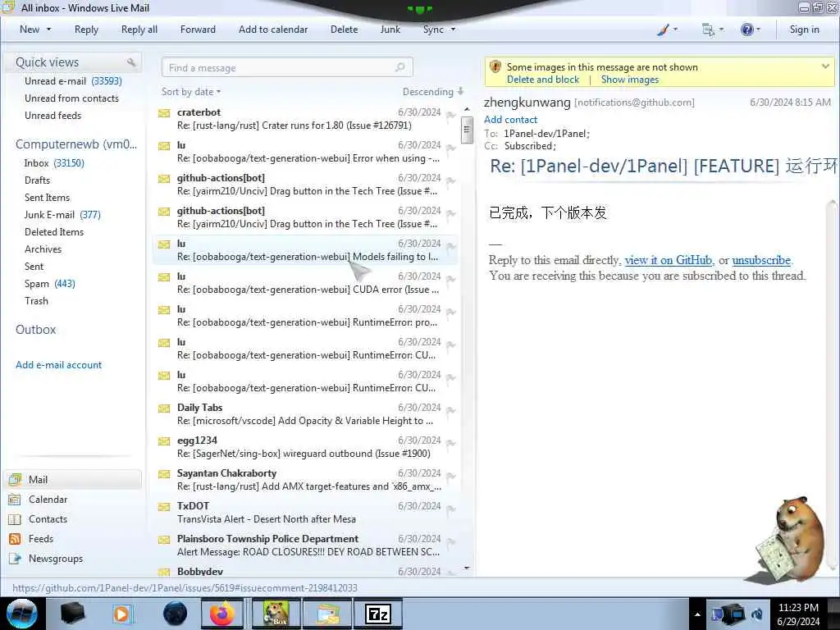Open 7-Zip from the taskbar

(x=377, y=614)
